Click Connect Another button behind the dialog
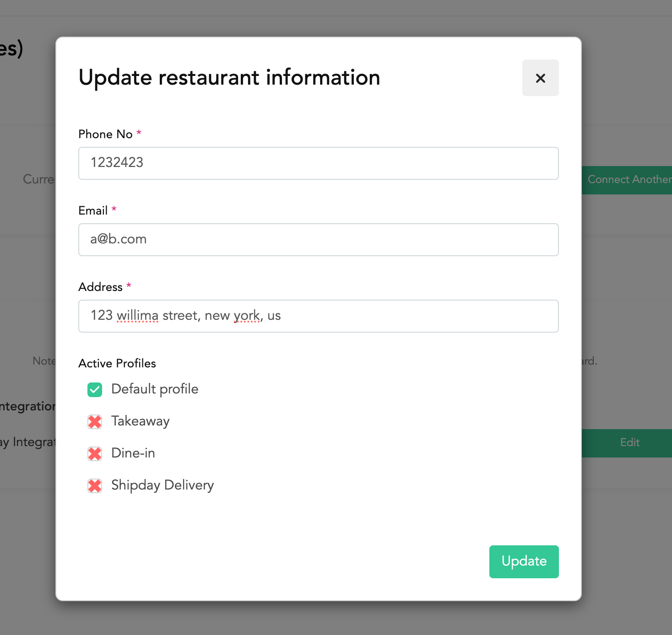The image size is (672, 635). pyautogui.click(x=627, y=180)
